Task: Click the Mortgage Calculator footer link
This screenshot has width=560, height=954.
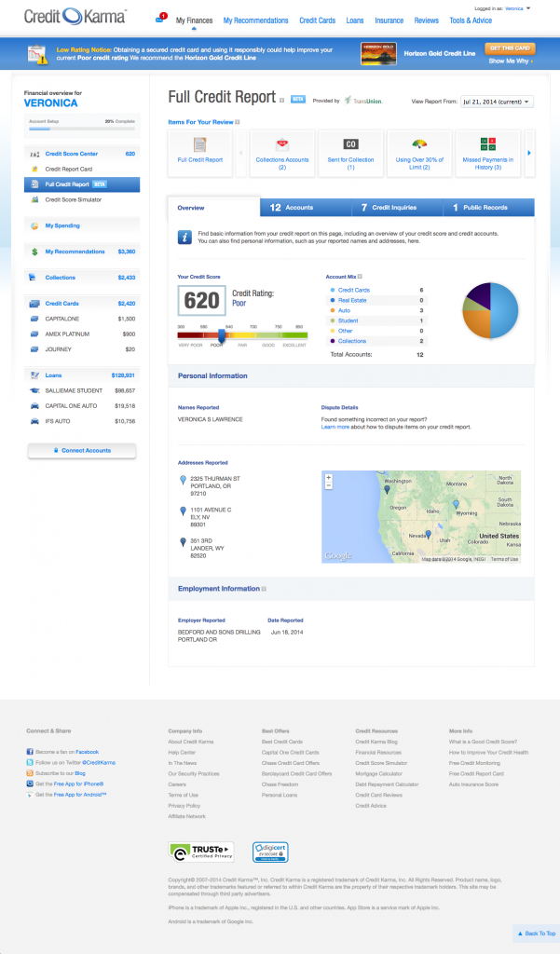Action: click(x=378, y=774)
